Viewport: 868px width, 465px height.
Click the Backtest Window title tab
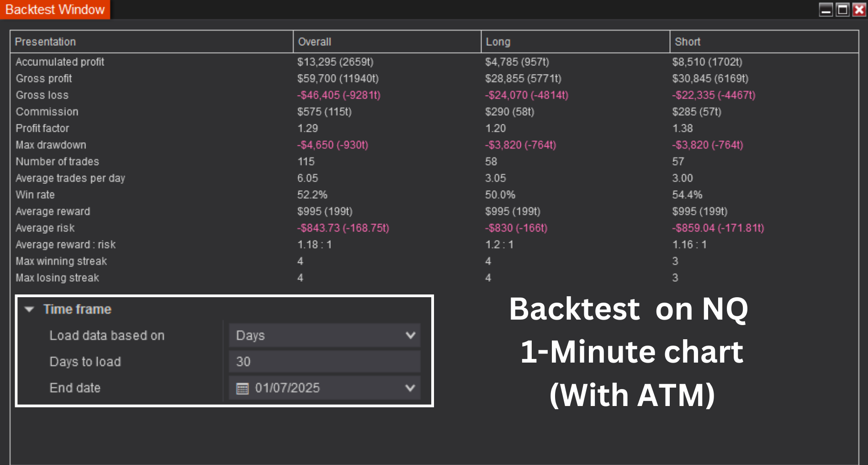tap(54, 9)
